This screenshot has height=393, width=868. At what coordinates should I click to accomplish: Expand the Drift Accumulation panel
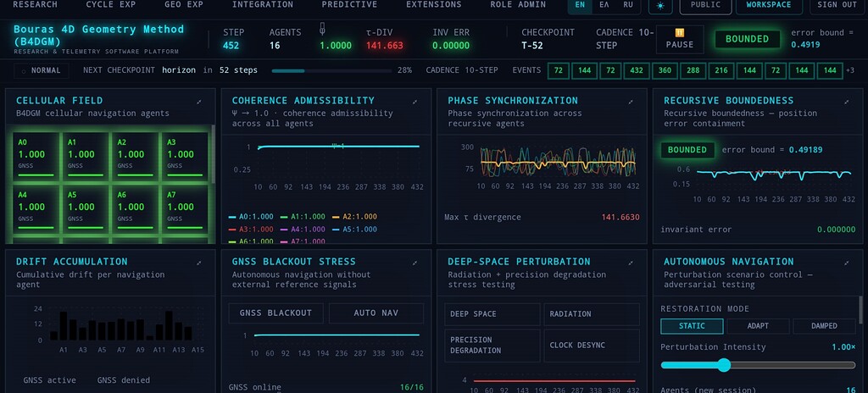tap(198, 263)
